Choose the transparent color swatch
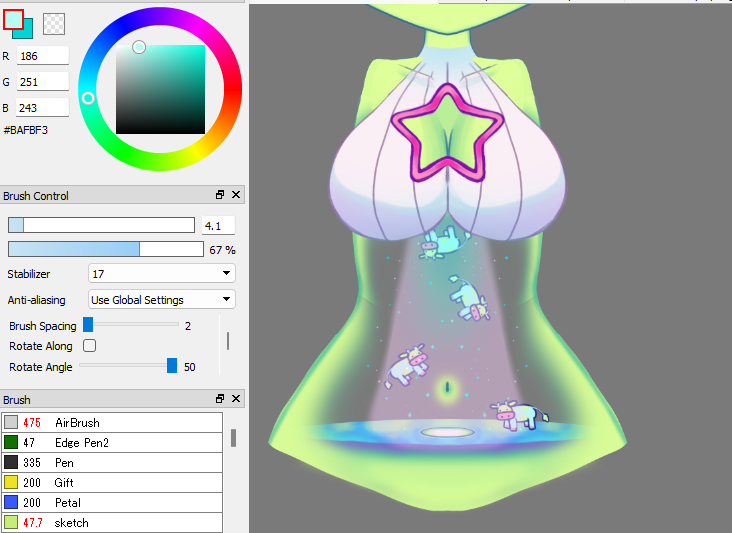 [54, 23]
